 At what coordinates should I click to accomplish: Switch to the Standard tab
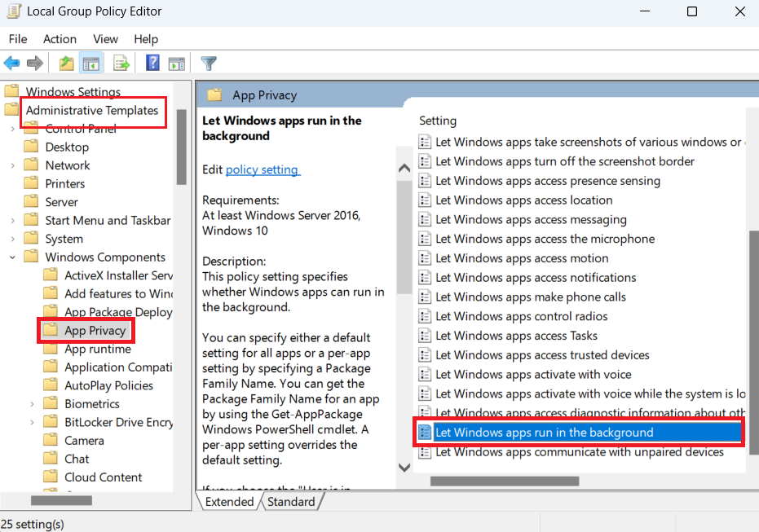(291, 502)
